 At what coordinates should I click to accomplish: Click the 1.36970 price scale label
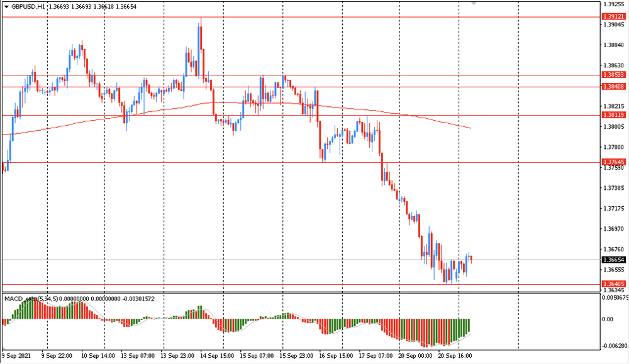click(x=614, y=229)
